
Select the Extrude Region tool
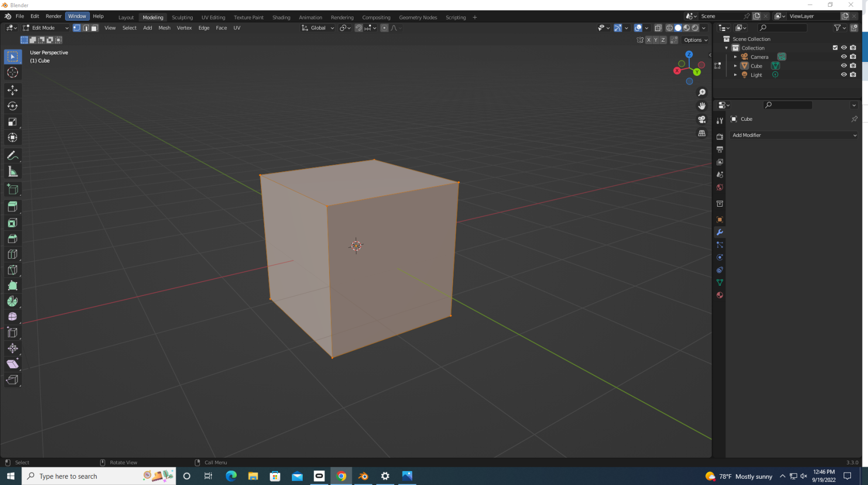point(12,207)
